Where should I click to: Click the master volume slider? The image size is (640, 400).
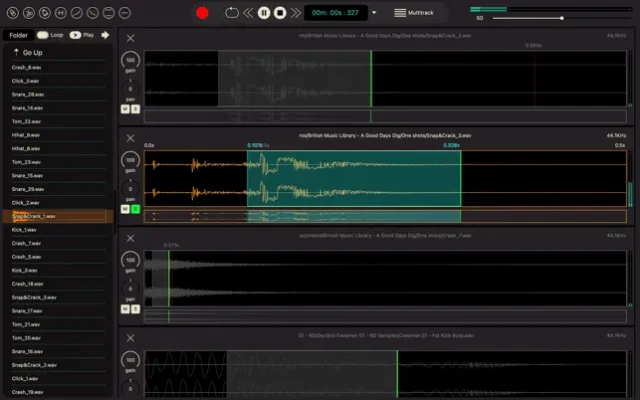(548, 18)
